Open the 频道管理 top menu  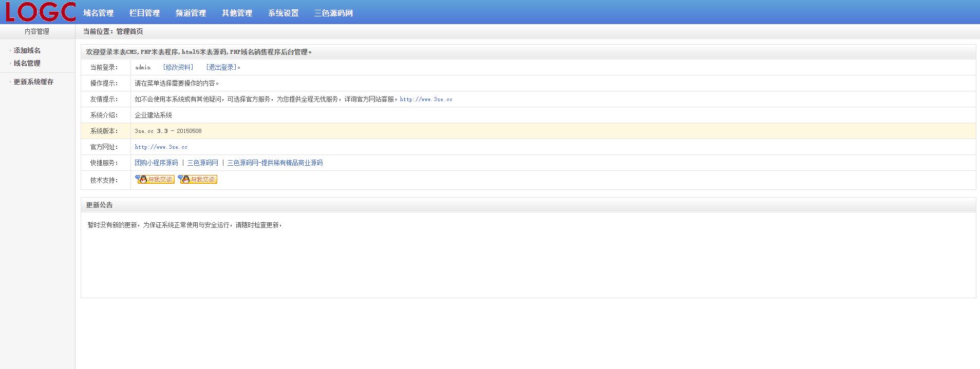[191, 13]
